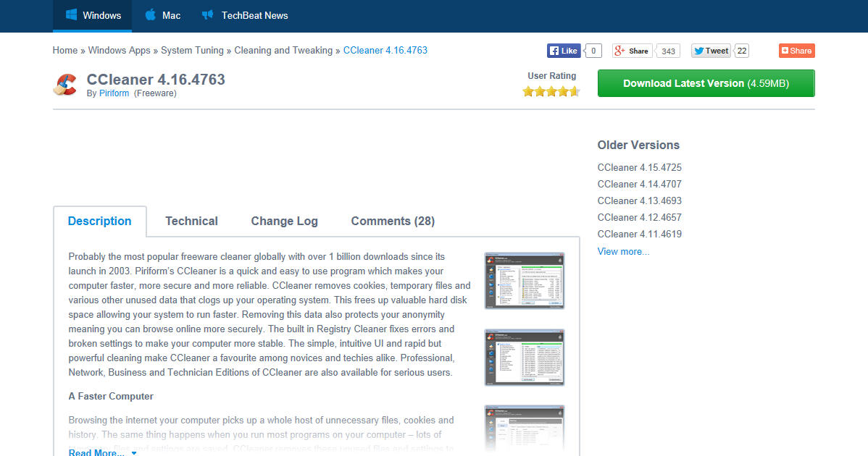Click the Google Plus Share button
This screenshot has height=456, width=868.
pyautogui.click(x=632, y=51)
